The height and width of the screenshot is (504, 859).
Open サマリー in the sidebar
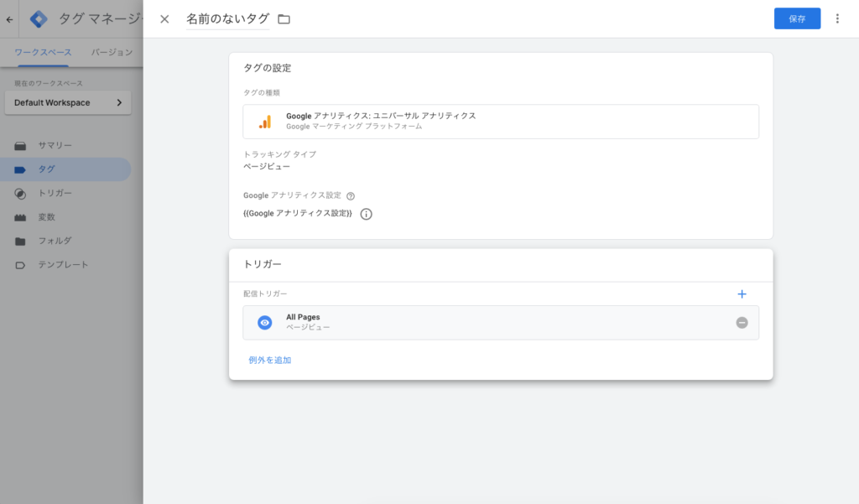click(55, 145)
